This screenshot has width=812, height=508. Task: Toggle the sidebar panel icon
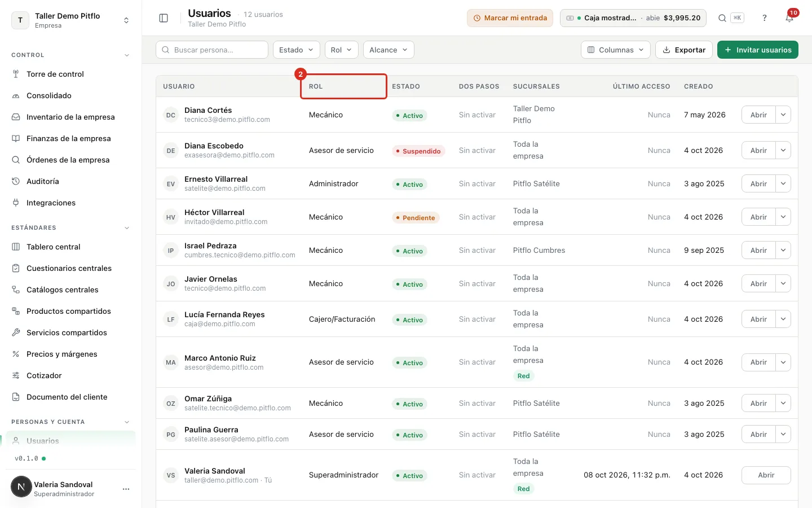pyautogui.click(x=164, y=18)
